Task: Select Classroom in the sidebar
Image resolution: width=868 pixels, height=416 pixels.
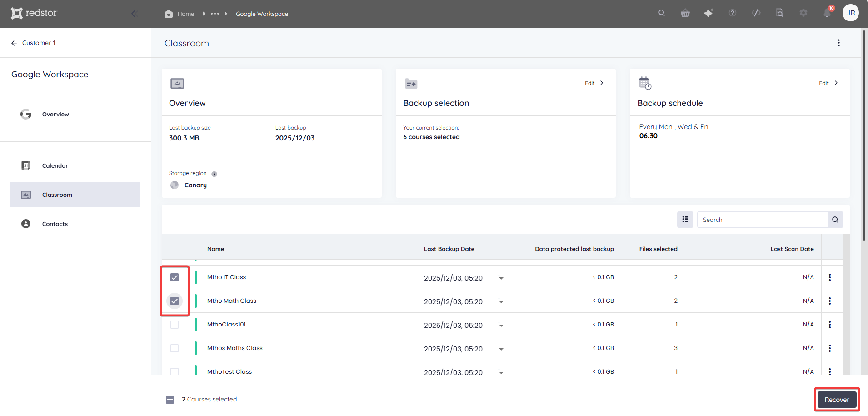Action: (x=75, y=195)
